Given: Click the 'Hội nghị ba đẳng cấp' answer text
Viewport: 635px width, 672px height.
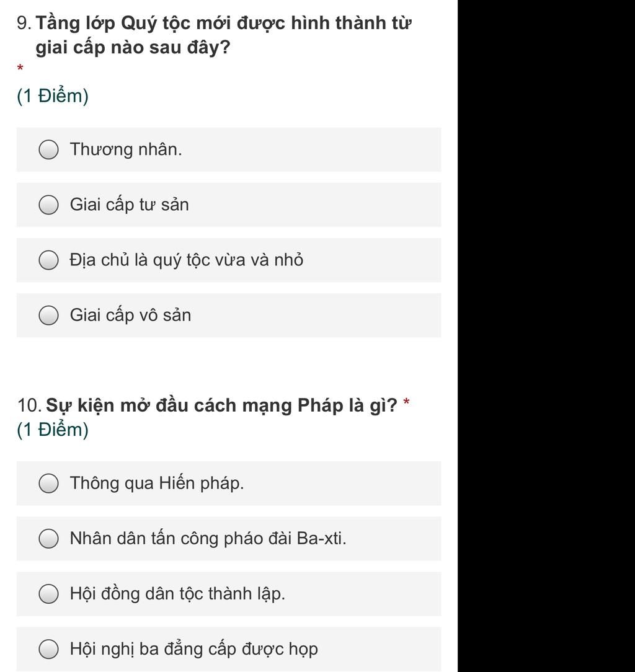Looking at the screenshot, I should point(193,649).
